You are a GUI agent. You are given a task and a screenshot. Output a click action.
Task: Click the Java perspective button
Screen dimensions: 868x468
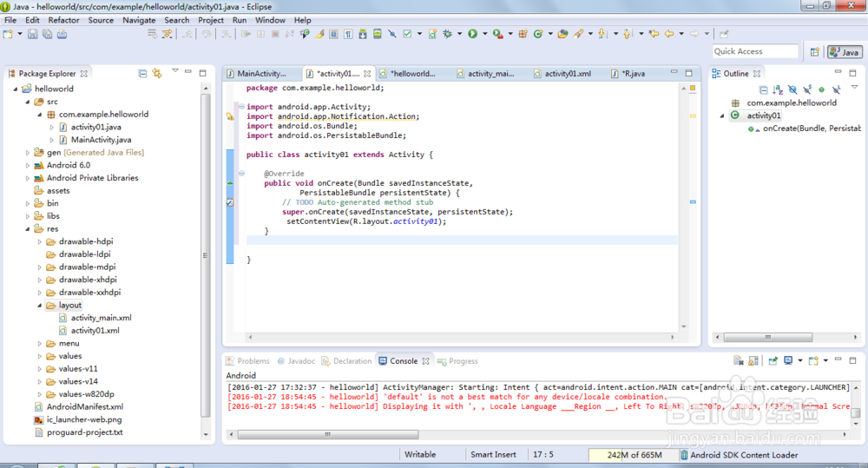pyautogui.click(x=845, y=51)
